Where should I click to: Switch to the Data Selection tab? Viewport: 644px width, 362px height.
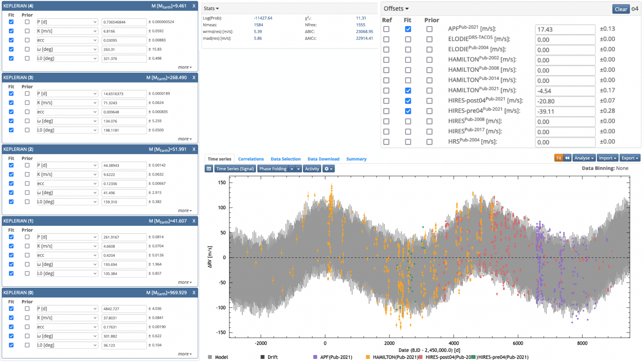click(x=286, y=159)
